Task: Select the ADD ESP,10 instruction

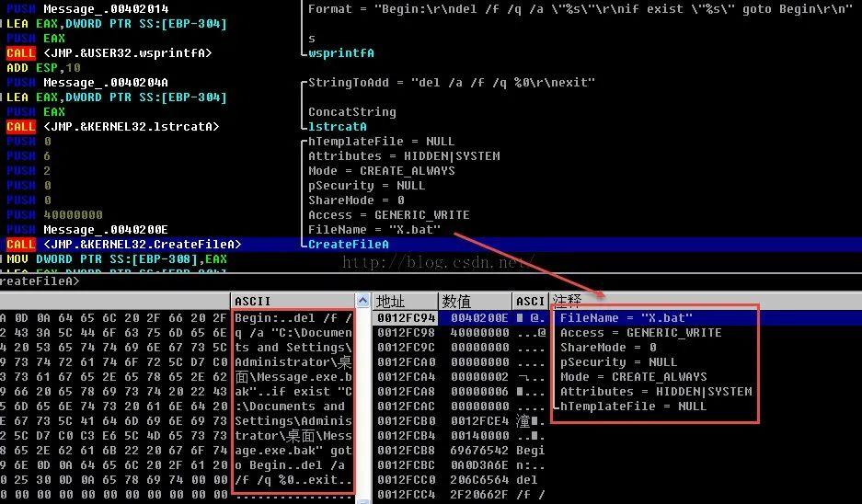Action: click(x=43, y=68)
